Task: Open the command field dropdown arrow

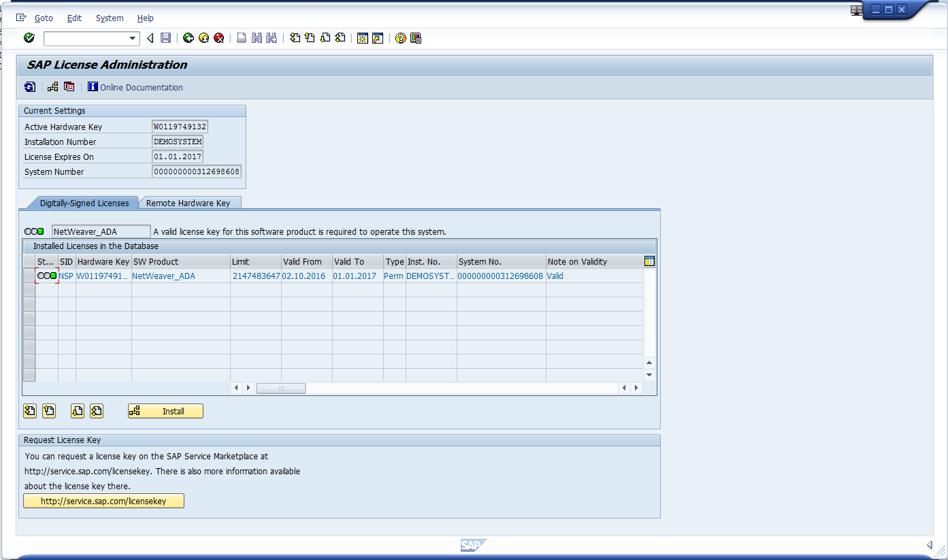Action: coord(133,38)
